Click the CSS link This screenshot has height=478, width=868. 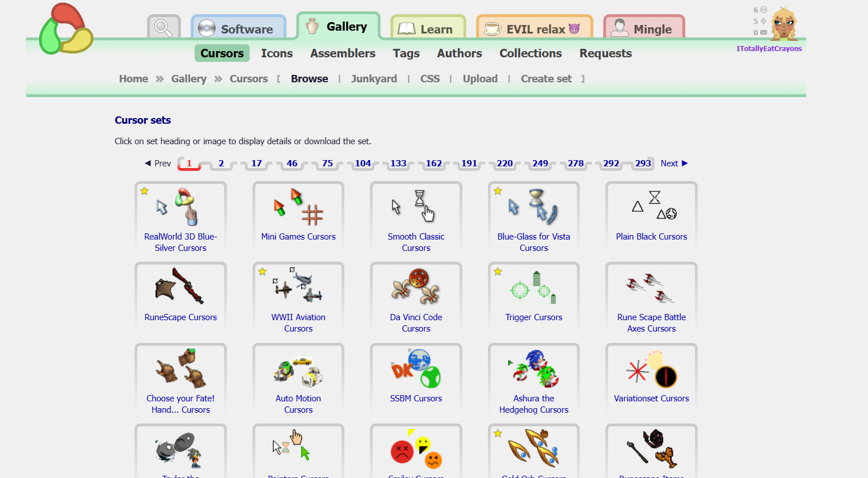click(430, 79)
